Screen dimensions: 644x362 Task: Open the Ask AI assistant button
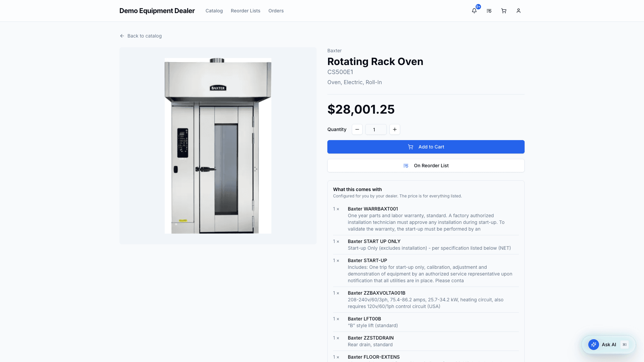pos(608,345)
